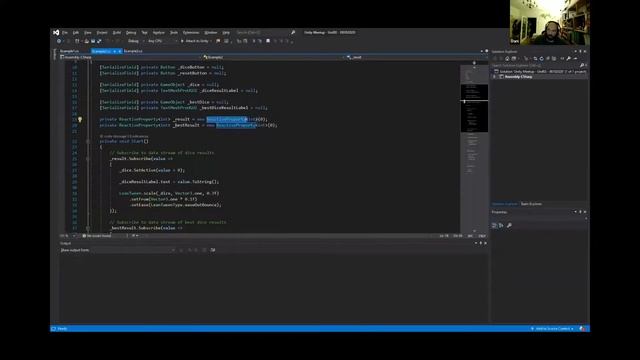Open the File menu
The image size is (640, 360).
[65, 33]
